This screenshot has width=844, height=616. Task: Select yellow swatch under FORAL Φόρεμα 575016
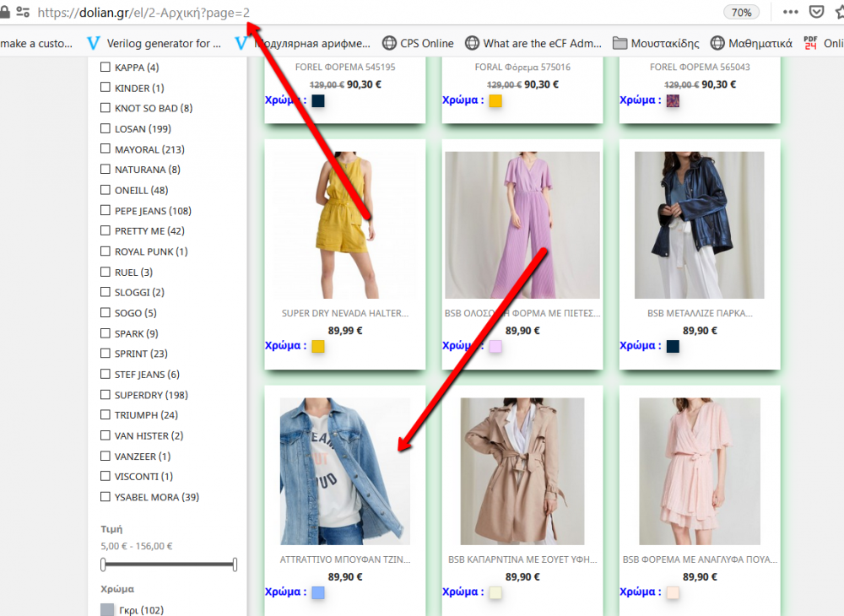495,100
